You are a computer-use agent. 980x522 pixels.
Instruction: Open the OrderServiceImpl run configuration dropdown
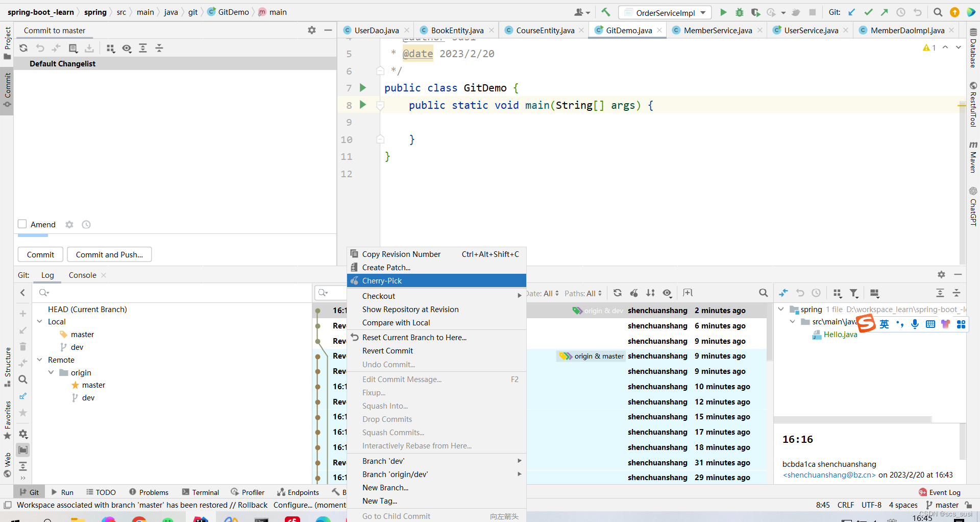(x=665, y=13)
